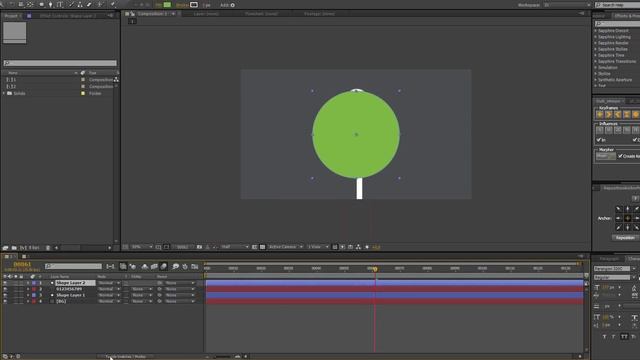Click the green Fill color swatch

(167, 5)
